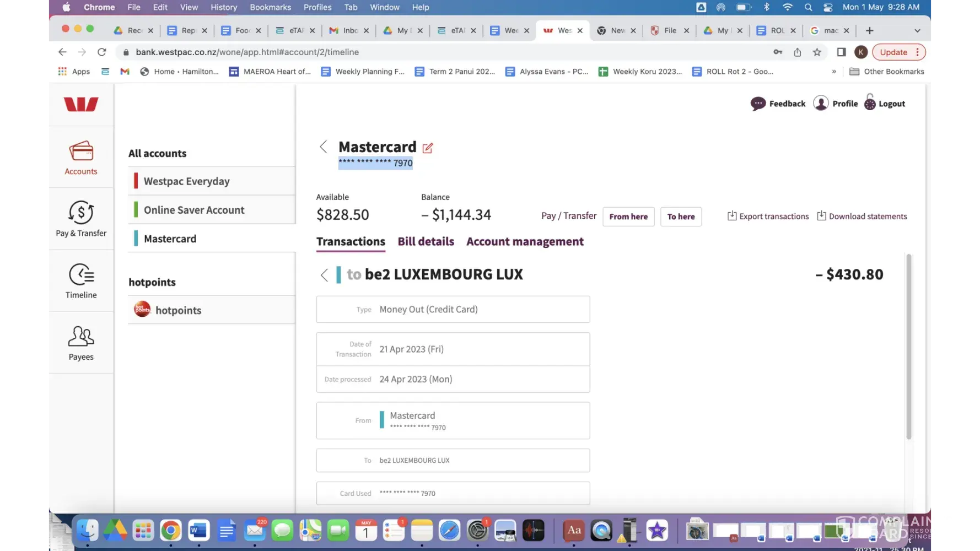Open the Chrome tab search dropdown
This screenshot has width=980, height=551.
917,30
